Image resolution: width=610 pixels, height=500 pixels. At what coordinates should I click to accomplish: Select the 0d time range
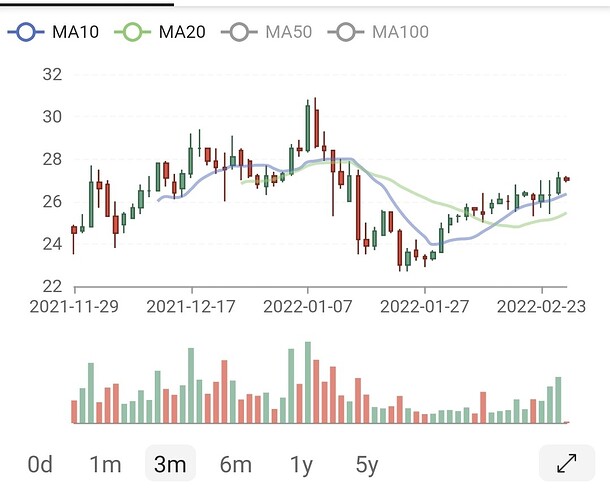click(40, 464)
